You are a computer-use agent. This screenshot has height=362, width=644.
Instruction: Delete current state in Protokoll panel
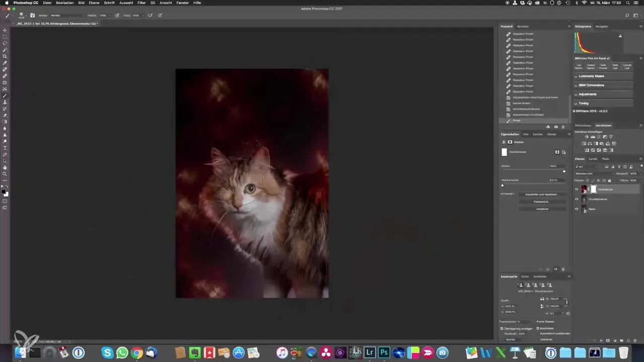tap(562, 127)
